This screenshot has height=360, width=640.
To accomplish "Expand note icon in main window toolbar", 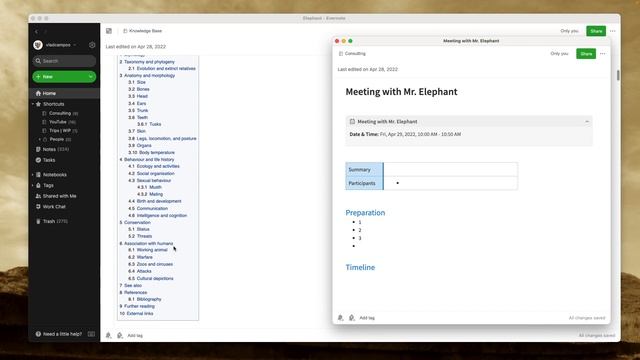I will (109, 31).
